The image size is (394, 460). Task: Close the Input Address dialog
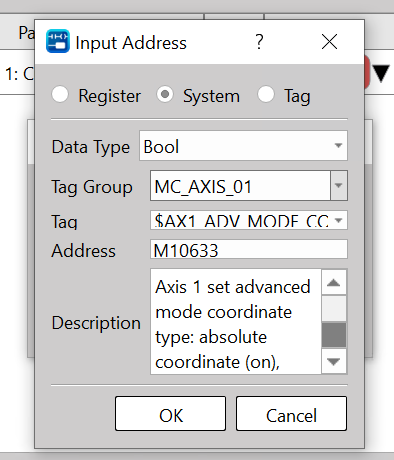(x=329, y=42)
